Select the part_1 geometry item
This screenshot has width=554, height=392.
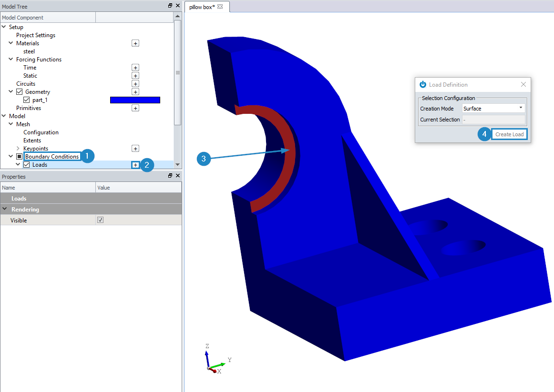coord(40,100)
